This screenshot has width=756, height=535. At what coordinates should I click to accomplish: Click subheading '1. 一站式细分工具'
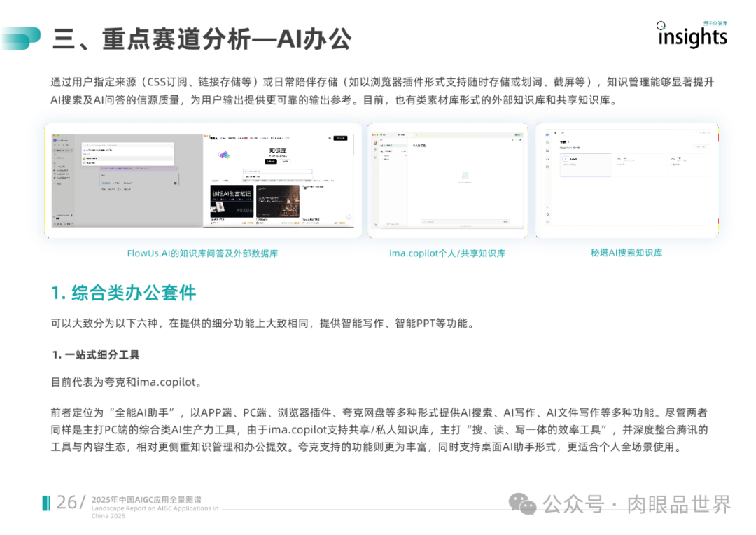(95, 355)
